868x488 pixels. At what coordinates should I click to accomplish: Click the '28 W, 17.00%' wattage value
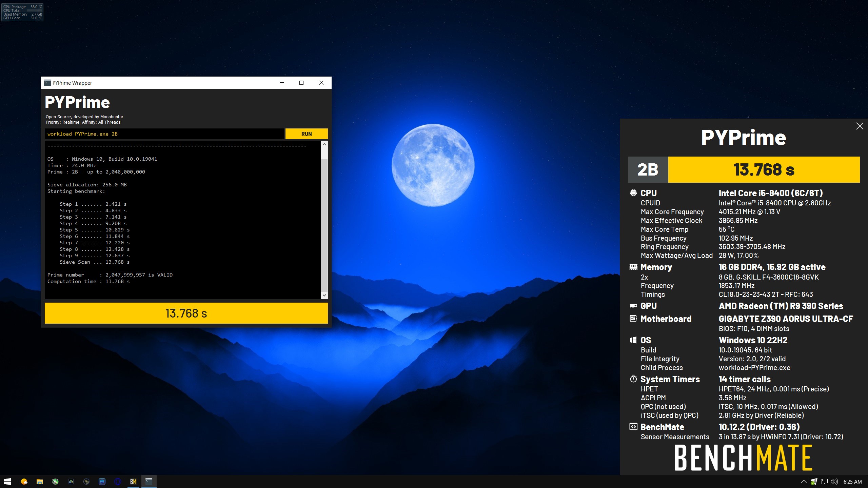pos(739,256)
